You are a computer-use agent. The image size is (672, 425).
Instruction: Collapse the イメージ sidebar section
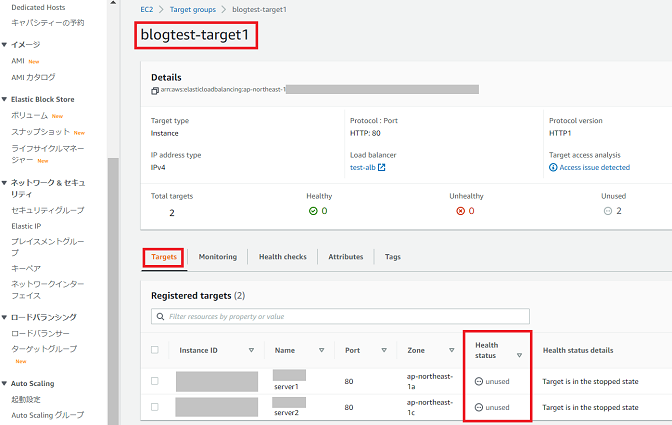pos(4,45)
